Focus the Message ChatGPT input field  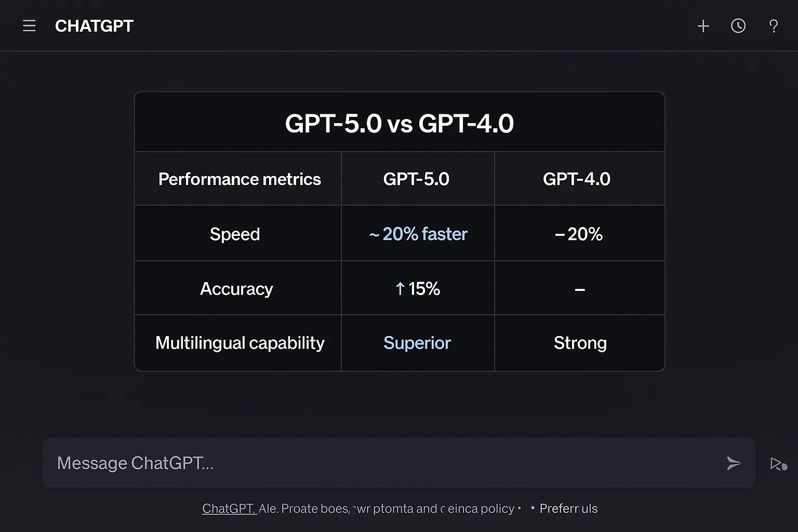pos(364,463)
